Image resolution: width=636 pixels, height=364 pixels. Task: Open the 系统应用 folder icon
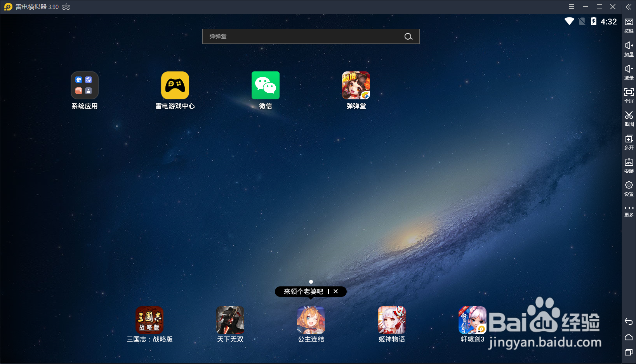(x=85, y=85)
